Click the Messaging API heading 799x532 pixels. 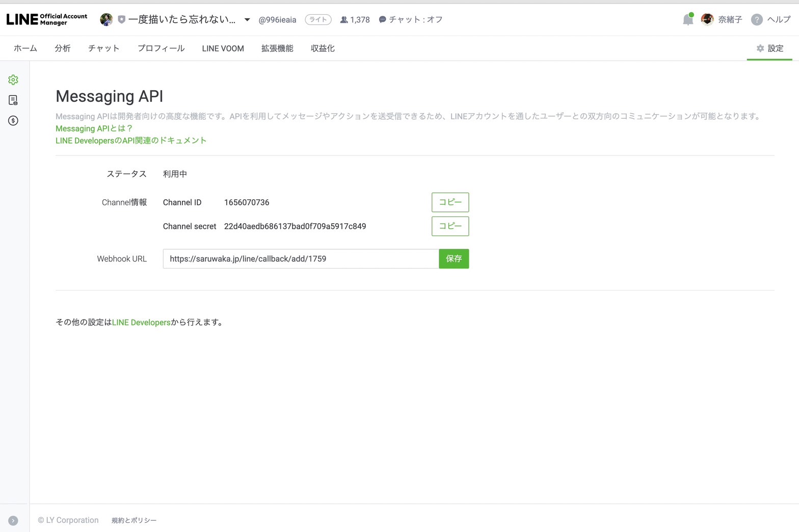pos(110,96)
